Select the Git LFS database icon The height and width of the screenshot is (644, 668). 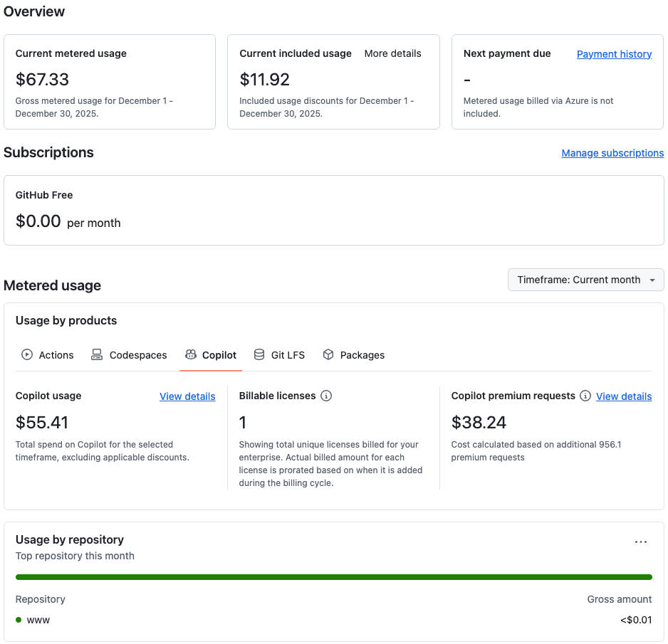pyautogui.click(x=259, y=354)
